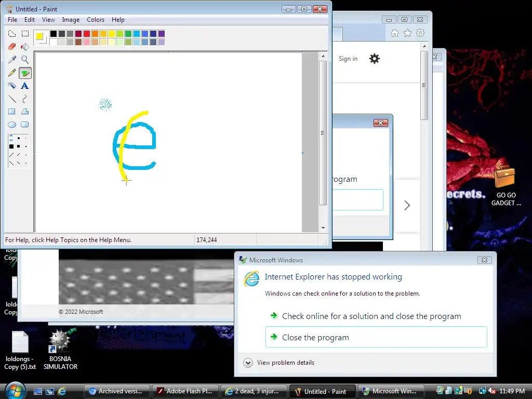532x399 pixels.
Task: Switch to the Archived versi... taskbar button
Action: coord(117,391)
